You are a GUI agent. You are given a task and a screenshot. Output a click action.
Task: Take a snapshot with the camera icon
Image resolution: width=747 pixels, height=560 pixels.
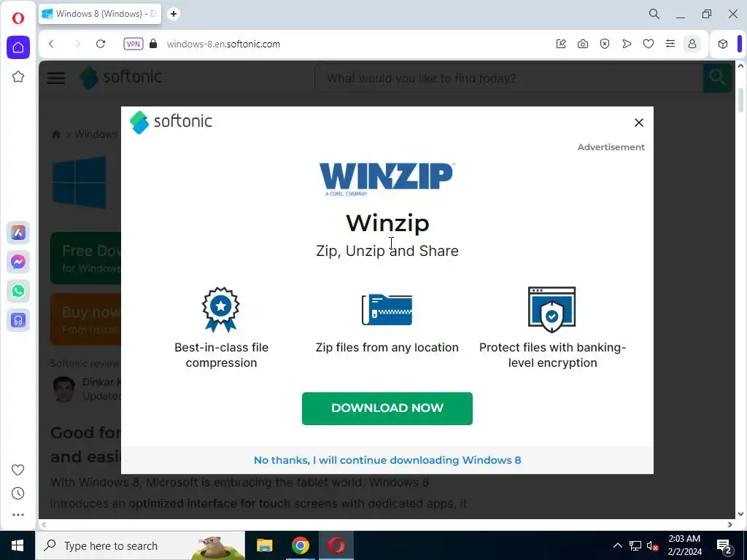click(583, 44)
